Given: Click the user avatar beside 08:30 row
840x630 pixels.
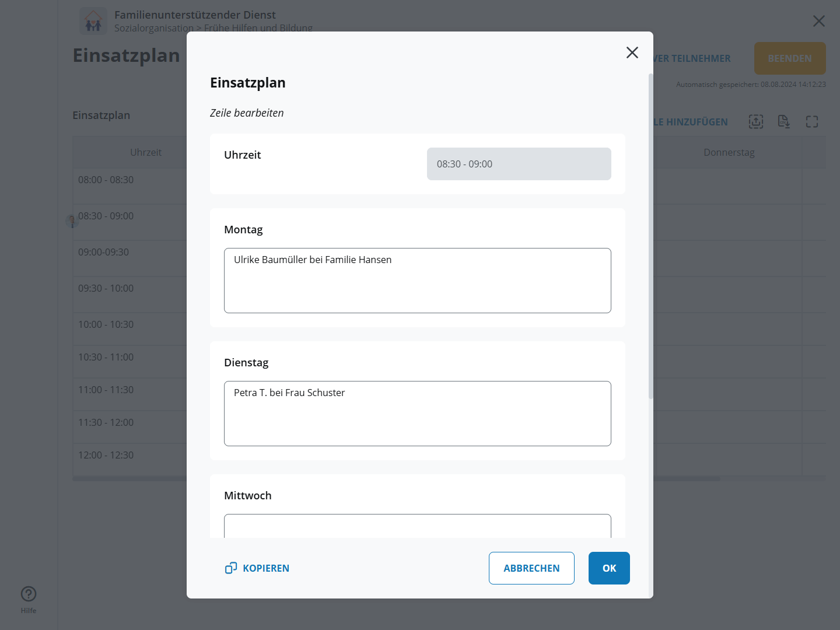Looking at the screenshot, I should click(x=72, y=221).
